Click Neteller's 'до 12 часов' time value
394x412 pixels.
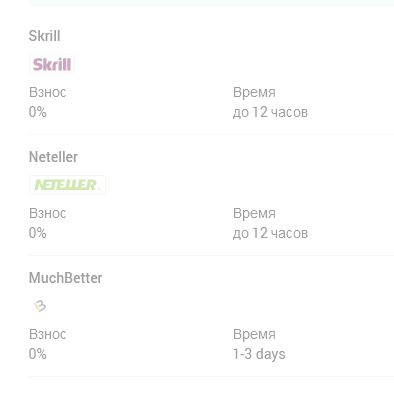coord(270,233)
